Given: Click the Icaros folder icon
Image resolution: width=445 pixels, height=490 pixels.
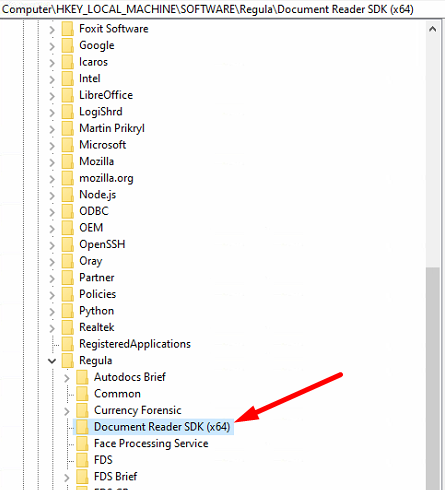Looking at the screenshot, I should [x=68, y=62].
